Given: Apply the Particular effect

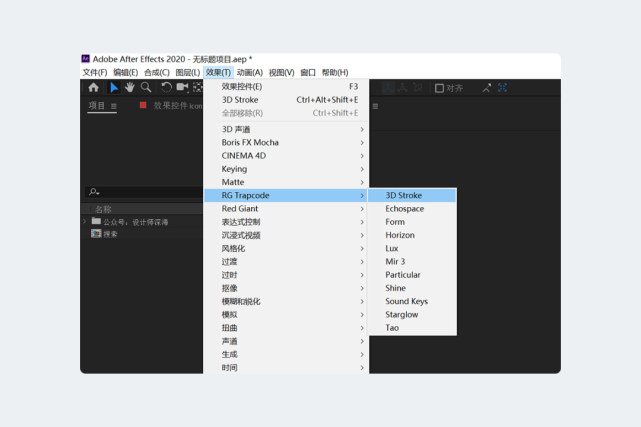Looking at the screenshot, I should point(412,275).
